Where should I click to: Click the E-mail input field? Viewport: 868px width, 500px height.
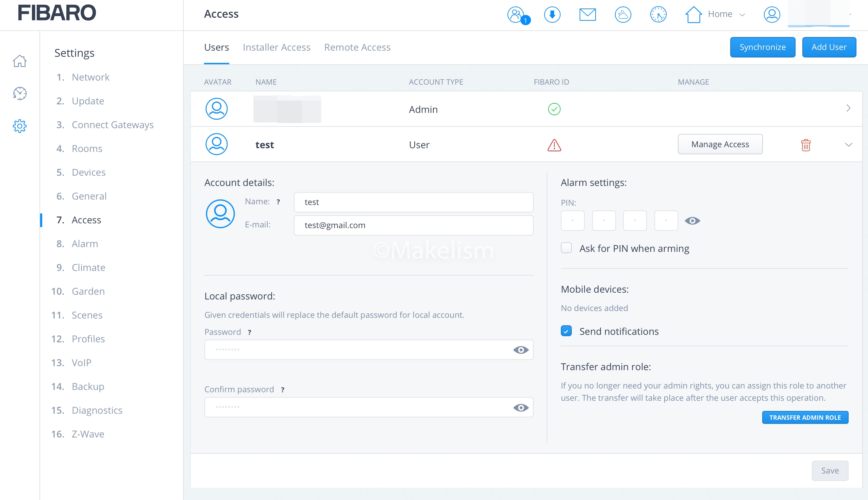point(413,225)
